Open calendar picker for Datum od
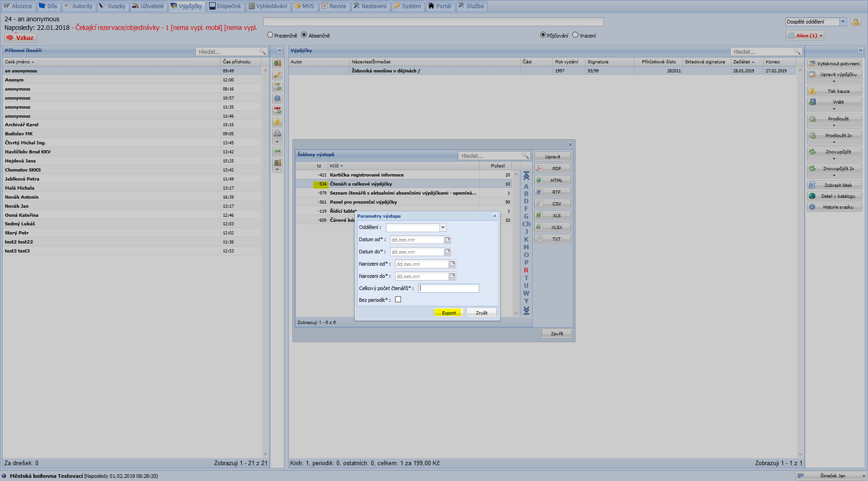The image size is (868, 481). 448,240
